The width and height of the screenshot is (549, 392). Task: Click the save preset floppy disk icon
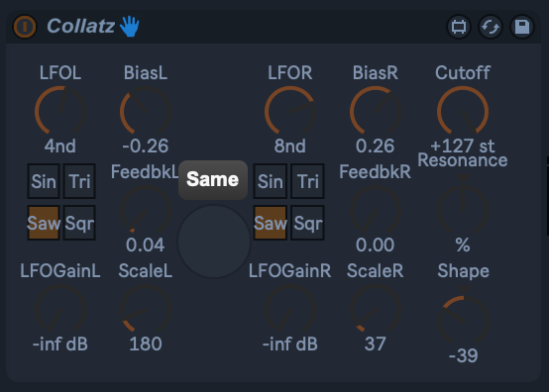click(522, 27)
